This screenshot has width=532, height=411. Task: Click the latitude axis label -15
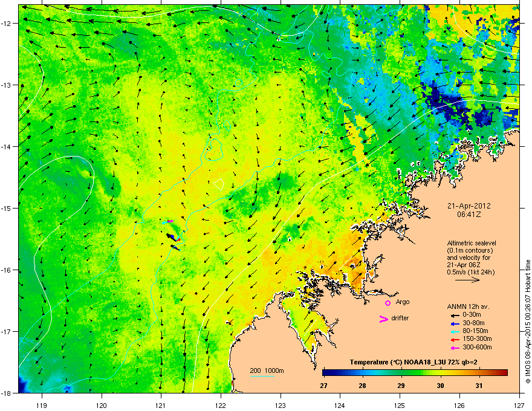pyautogui.click(x=6, y=208)
